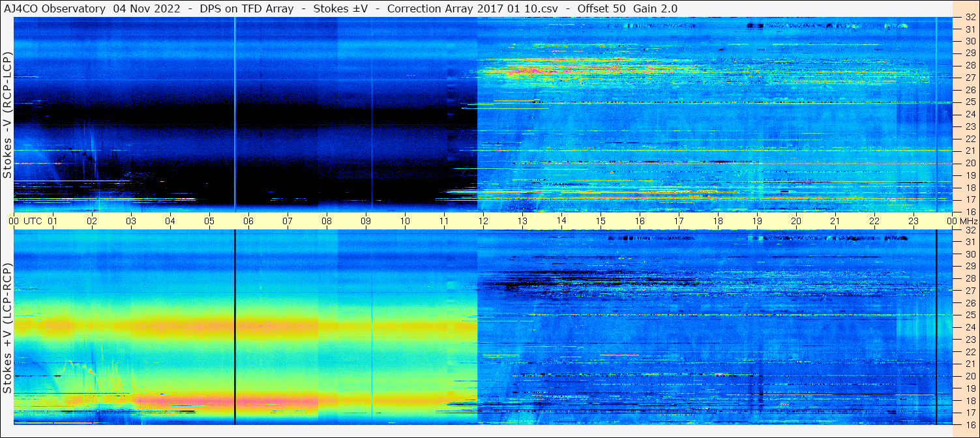This screenshot has width=980, height=438.
Task: Select hour "22" on the time axis
Action: pos(874,221)
